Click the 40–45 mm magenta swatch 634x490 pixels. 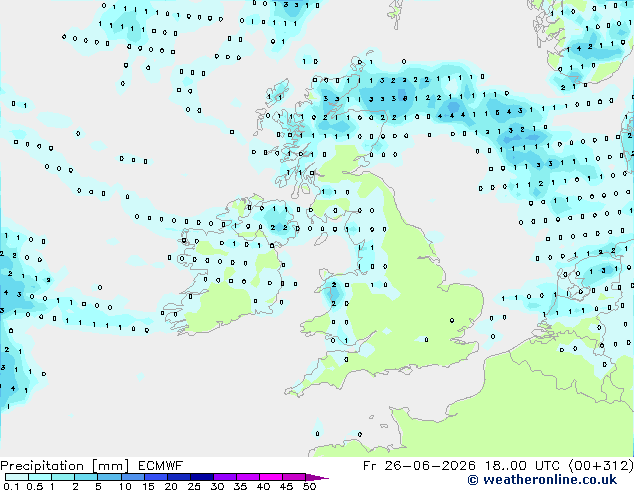point(271,477)
